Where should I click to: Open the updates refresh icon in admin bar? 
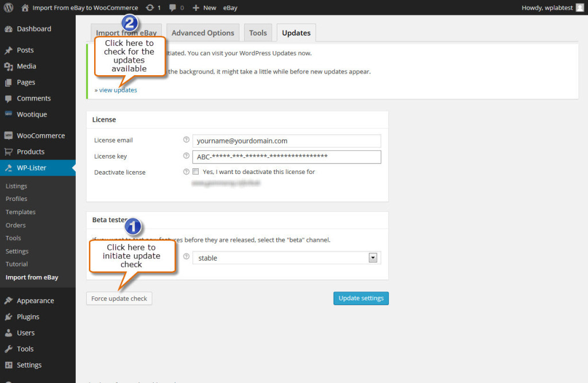(150, 7)
